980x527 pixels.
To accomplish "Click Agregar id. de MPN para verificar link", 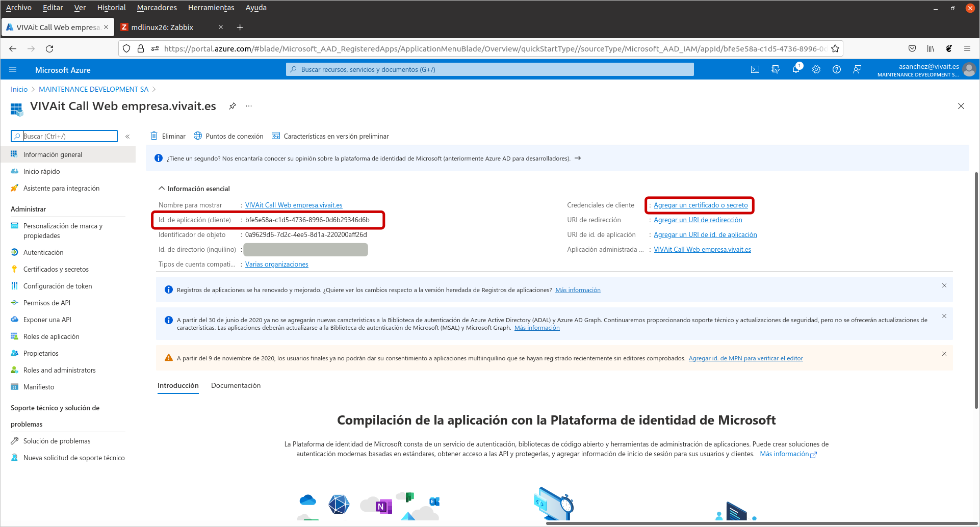I will pos(745,358).
